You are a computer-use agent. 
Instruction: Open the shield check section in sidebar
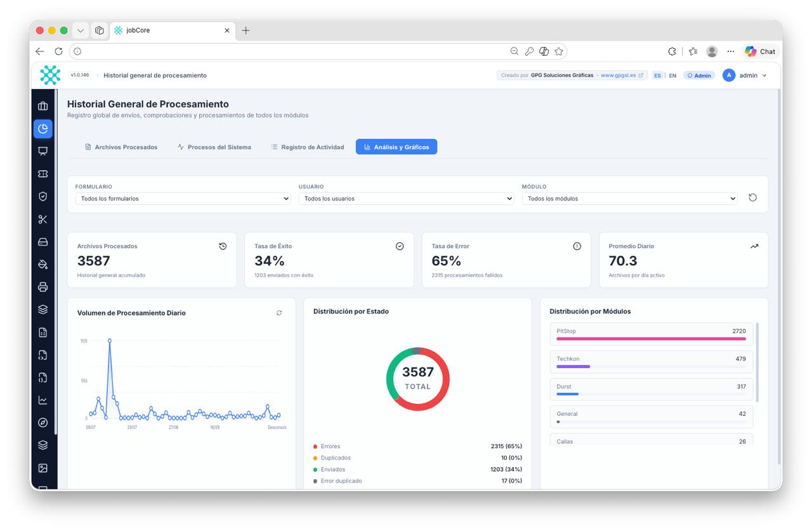(43, 197)
